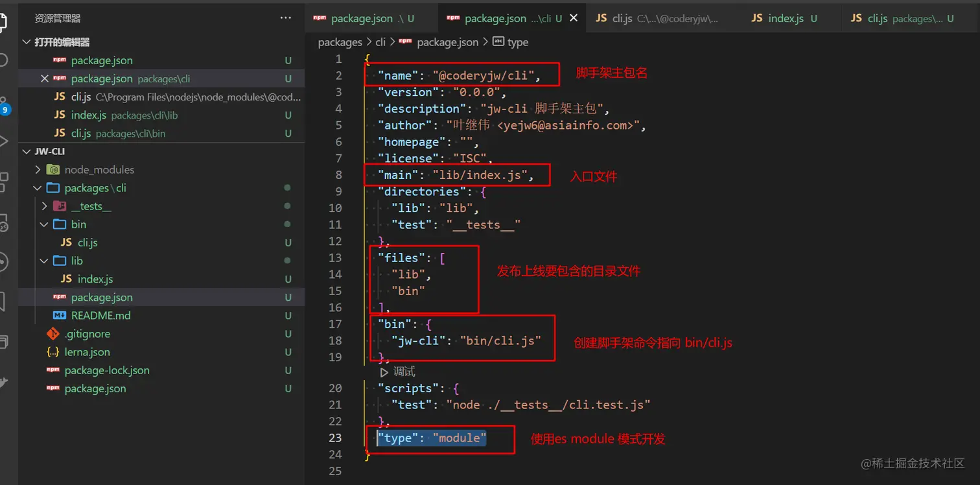980x485 pixels.
Task: Click the "jw-cli" key inside bin
Action: click(x=418, y=340)
